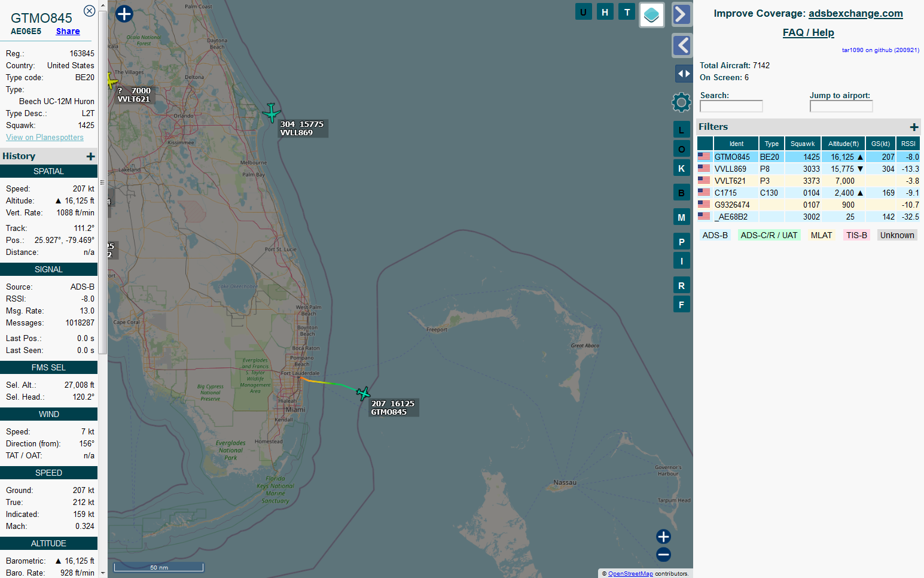This screenshot has height=578, width=924.
Task: Click the WIND section header
Action: tap(48, 414)
